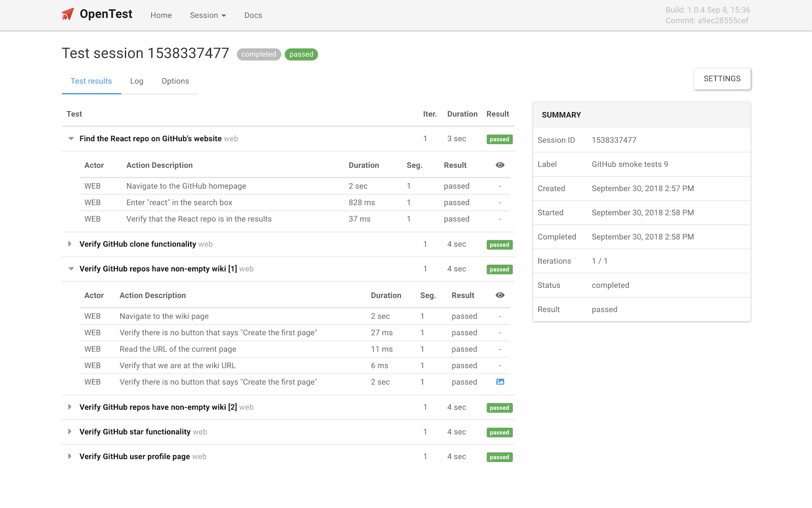This screenshot has width=812, height=508.
Task: Click passed badge for GitHub clone functionality
Action: click(x=500, y=245)
